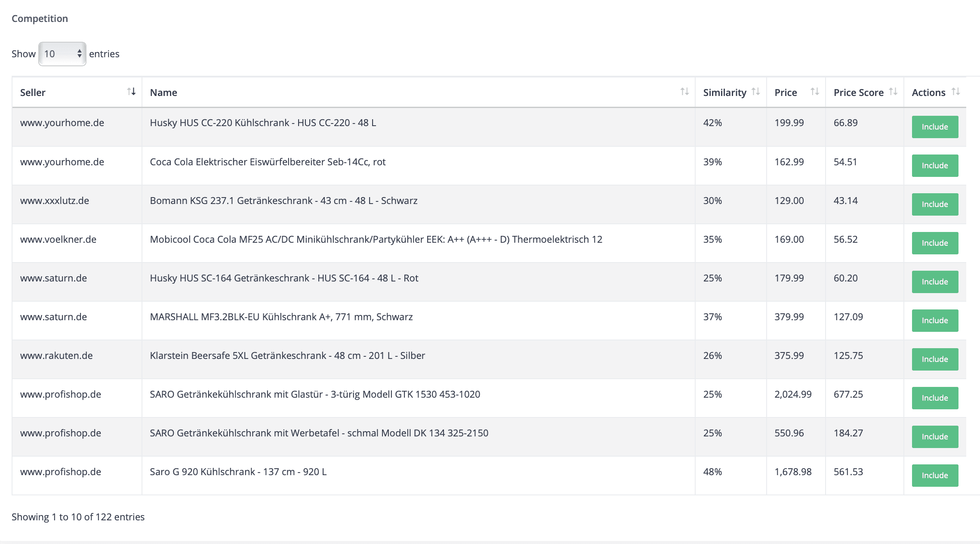Click the Name column header label

pos(163,93)
